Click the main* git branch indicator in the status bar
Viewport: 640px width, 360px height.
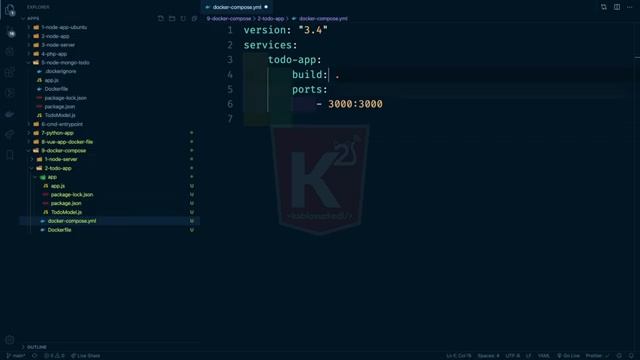(x=16, y=356)
